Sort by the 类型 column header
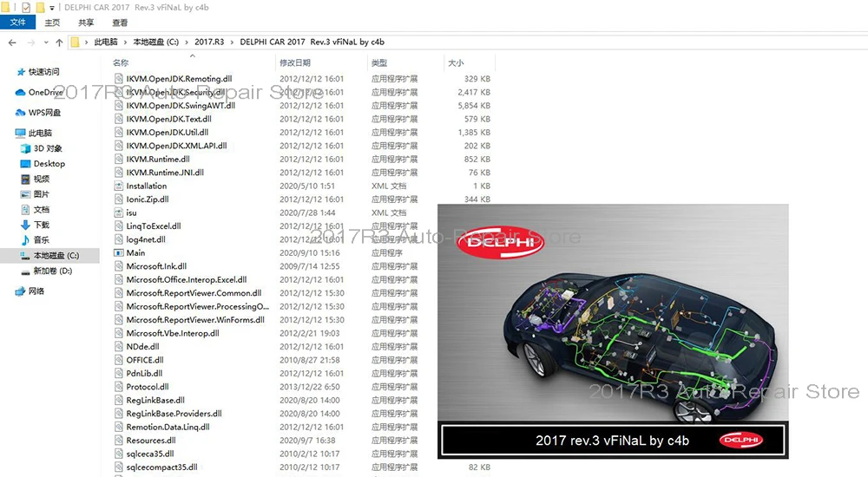Screen dimensions: 868x477 pos(379,63)
